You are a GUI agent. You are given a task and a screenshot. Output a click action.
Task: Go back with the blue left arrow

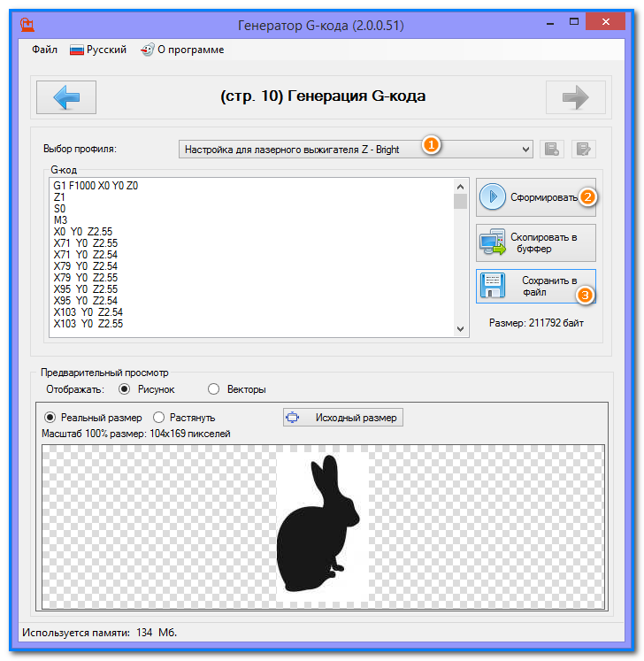[x=66, y=97]
